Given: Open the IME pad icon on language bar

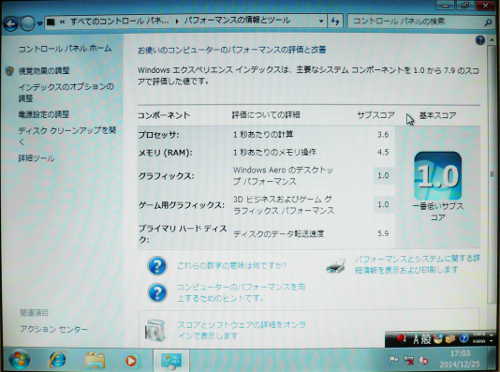Looking at the screenshot, I should click(x=439, y=339).
